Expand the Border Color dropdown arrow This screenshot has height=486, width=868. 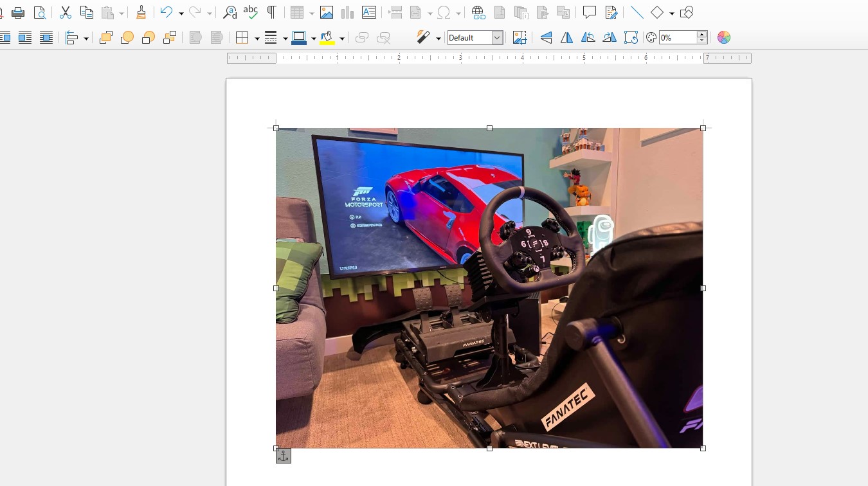coord(313,39)
